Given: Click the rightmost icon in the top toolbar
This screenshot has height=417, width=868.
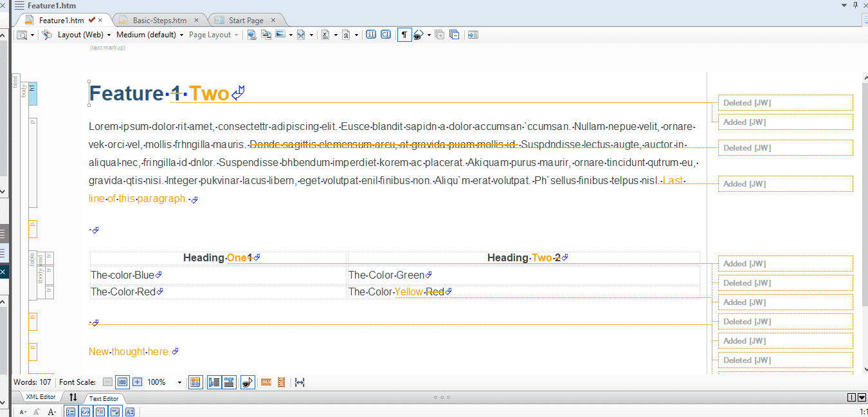Looking at the screenshot, I should point(473,35).
